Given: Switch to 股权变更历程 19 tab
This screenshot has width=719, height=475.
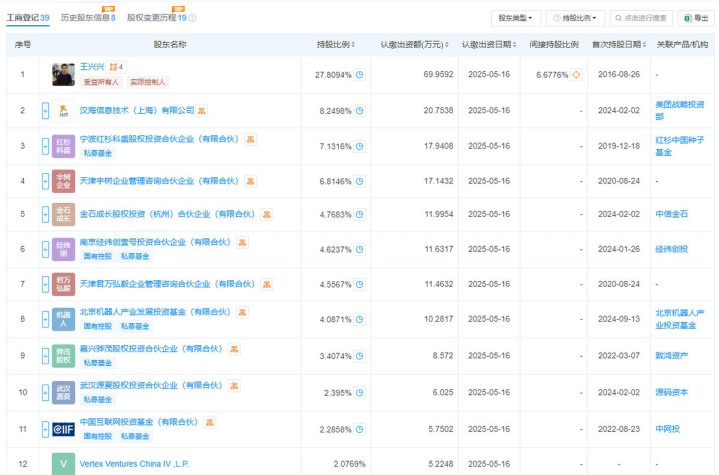Looking at the screenshot, I should [x=157, y=17].
